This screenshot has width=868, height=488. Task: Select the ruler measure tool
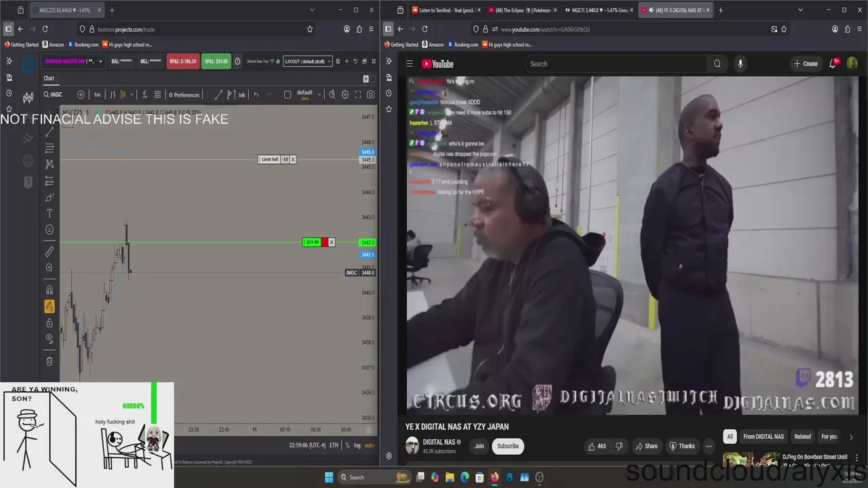click(x=50, y=251)
